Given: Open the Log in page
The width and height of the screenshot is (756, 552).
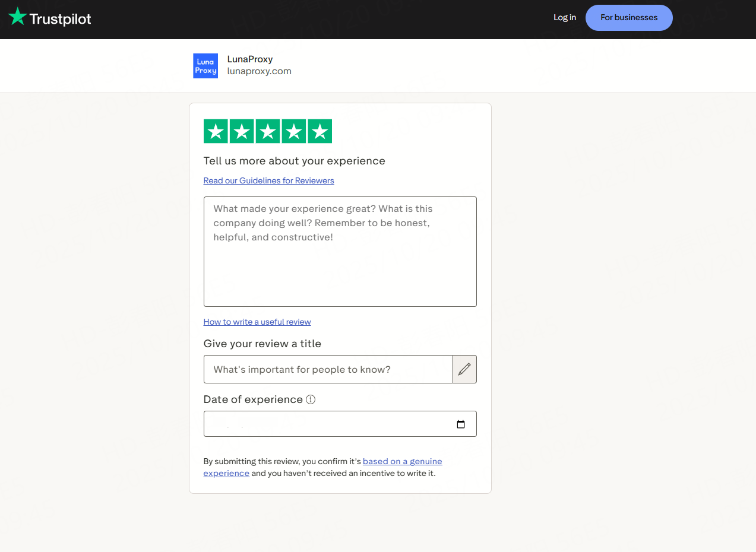Looking at the screenshot, I should coord(564,18).
